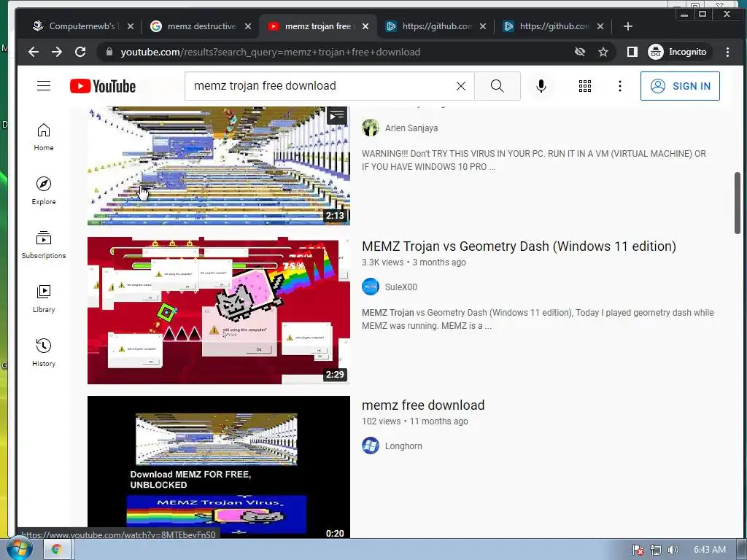The height and width of the screenshot is (560, 747).
Task: Clear the search box with X
Action: click(461, 86)
